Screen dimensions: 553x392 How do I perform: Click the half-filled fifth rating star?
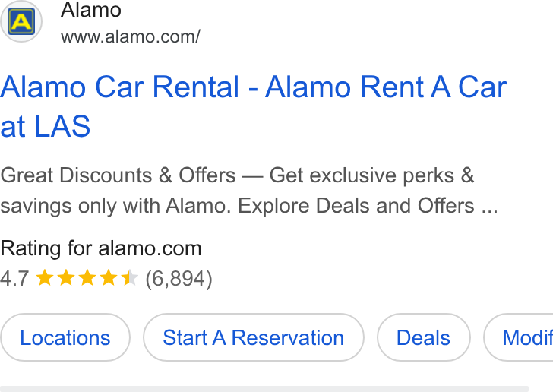click(129, 278)
